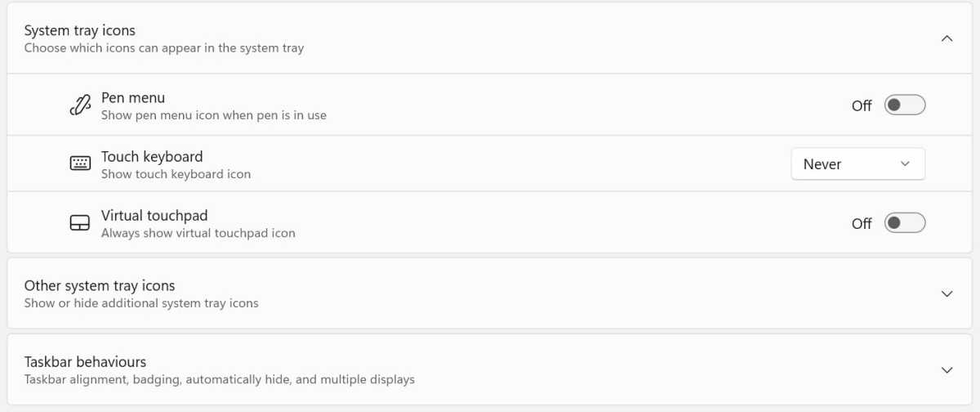Expand Other system tray icons chevron
980x412 pixels.
tap(947, 293)
